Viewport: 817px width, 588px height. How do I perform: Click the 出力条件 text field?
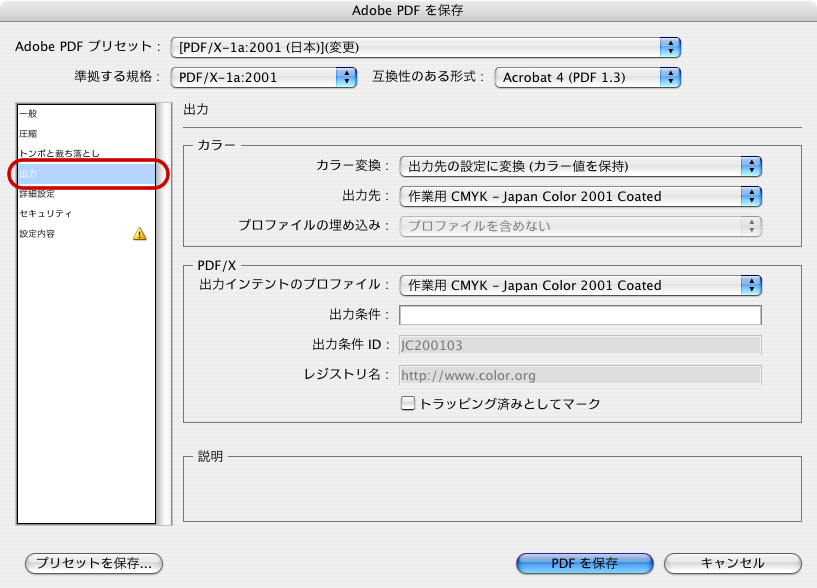pyautogui.click(x=580, y=315)
